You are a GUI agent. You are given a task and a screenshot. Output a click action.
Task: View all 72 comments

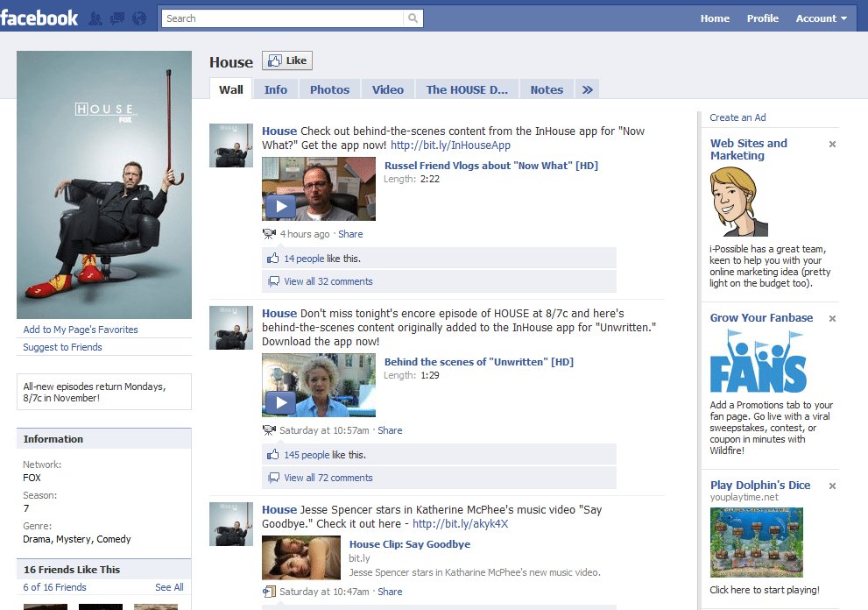tap(328, 478)
